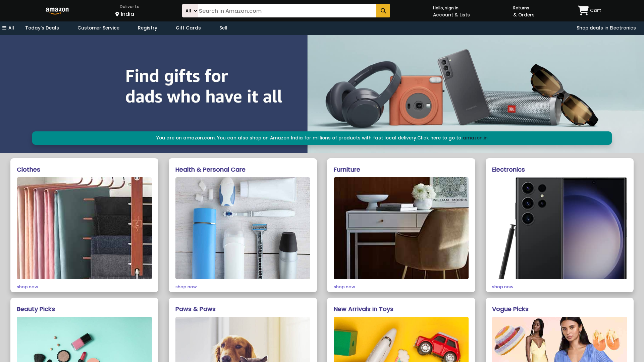Open the Gift Cards nav link
The width and height of the screenshot is (644, 362).
click(188, 28)
